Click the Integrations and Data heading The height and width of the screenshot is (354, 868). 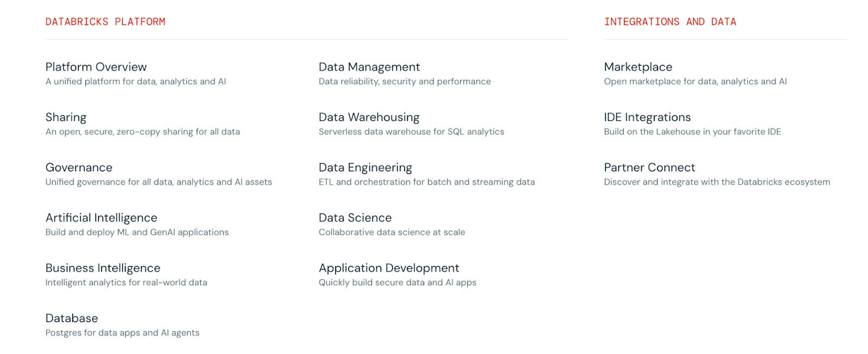click(670, 22)
